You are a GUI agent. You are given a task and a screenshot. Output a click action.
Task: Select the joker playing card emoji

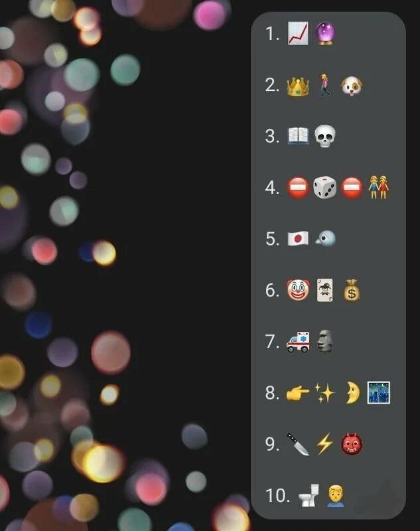(324, 290)
